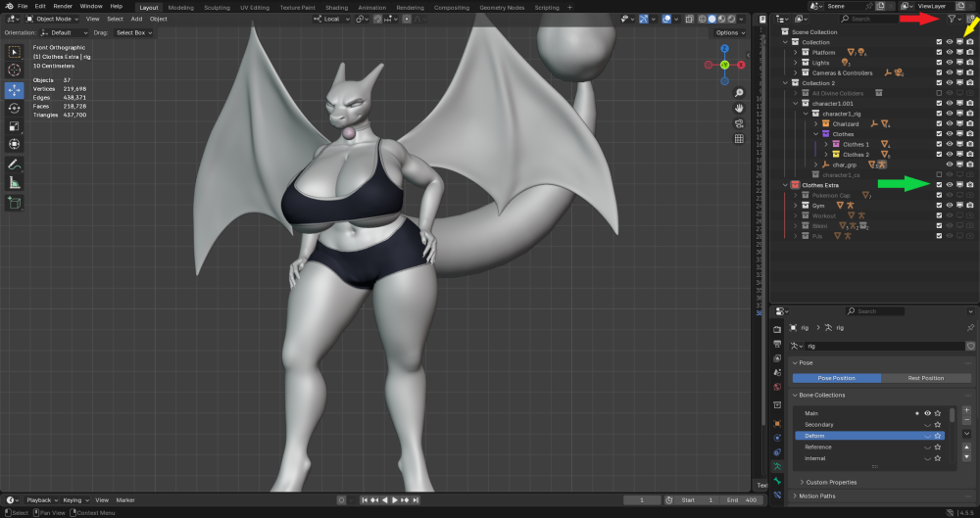Uncheck the Gym collection checkbox
This screenshot has width=980, height=518.
pos(939,205)
